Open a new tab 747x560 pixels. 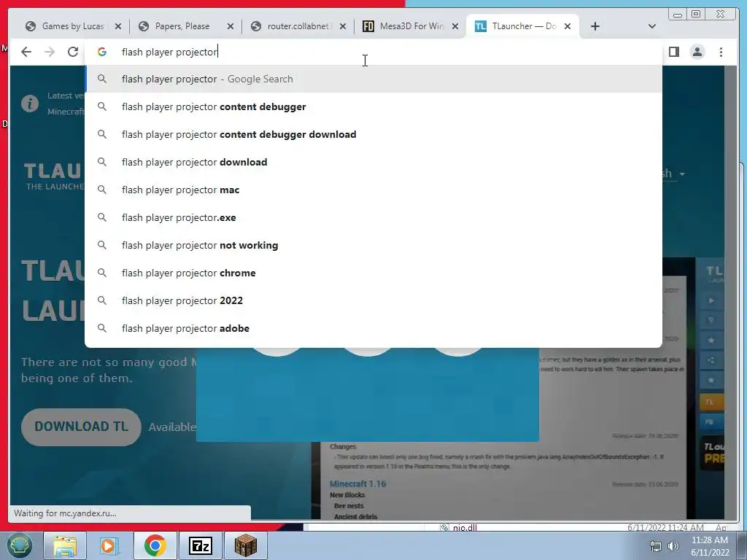pyautogui.click(x=595, y=27)
